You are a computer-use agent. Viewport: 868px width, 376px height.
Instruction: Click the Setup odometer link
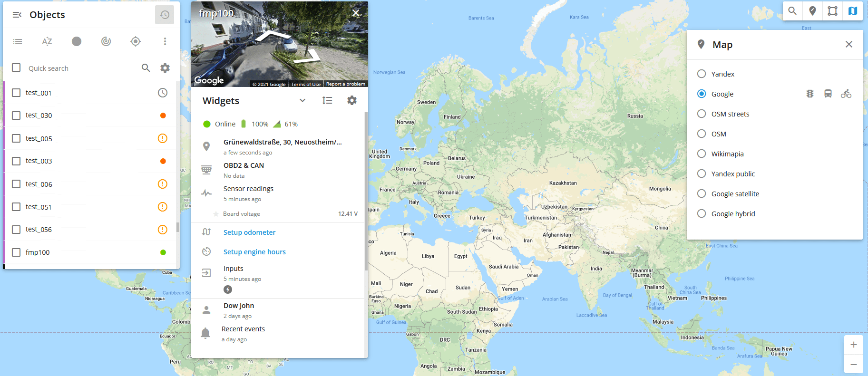(x=249, y=232)
